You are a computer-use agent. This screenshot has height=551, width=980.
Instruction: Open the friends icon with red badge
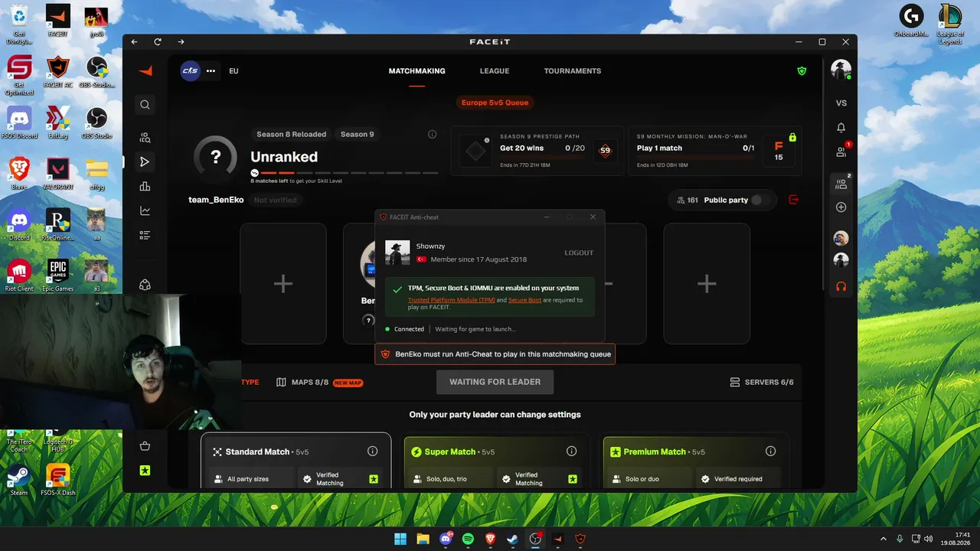(x=841, y=152)
